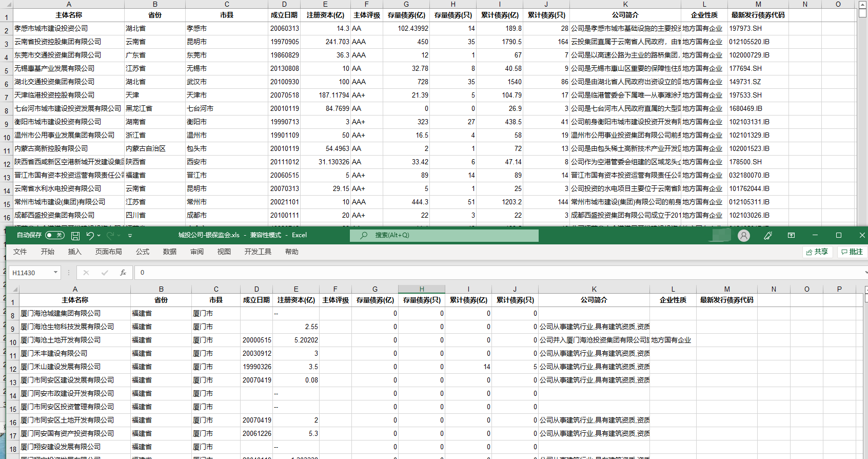Click the formula bar content field
This screenshot has width=868, height=459.
click(x=500, y=273)
